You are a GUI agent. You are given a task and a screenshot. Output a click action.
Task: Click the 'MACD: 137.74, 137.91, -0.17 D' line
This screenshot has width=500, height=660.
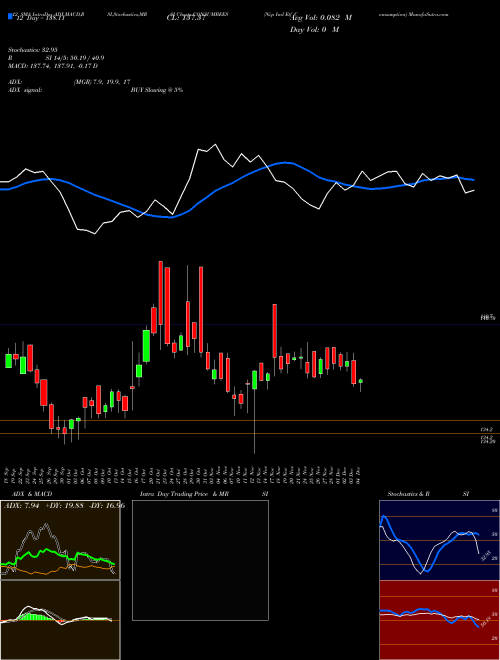53,66
